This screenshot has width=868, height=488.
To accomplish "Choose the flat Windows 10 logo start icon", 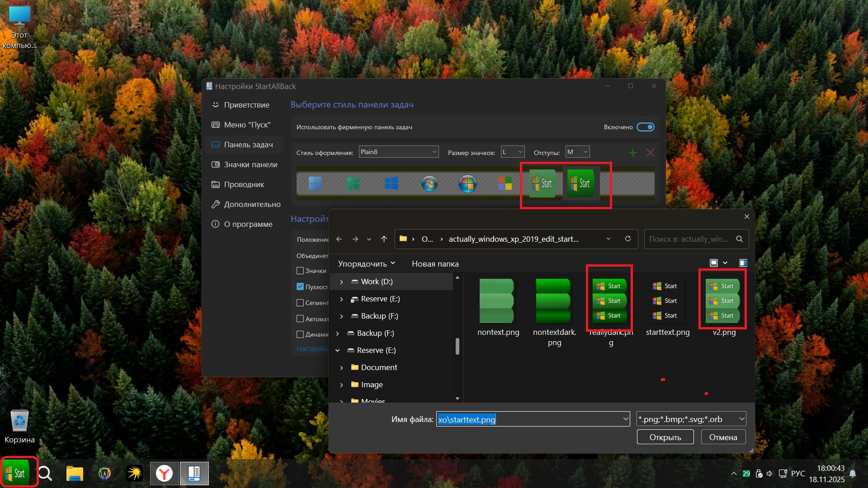I will 391,183.
